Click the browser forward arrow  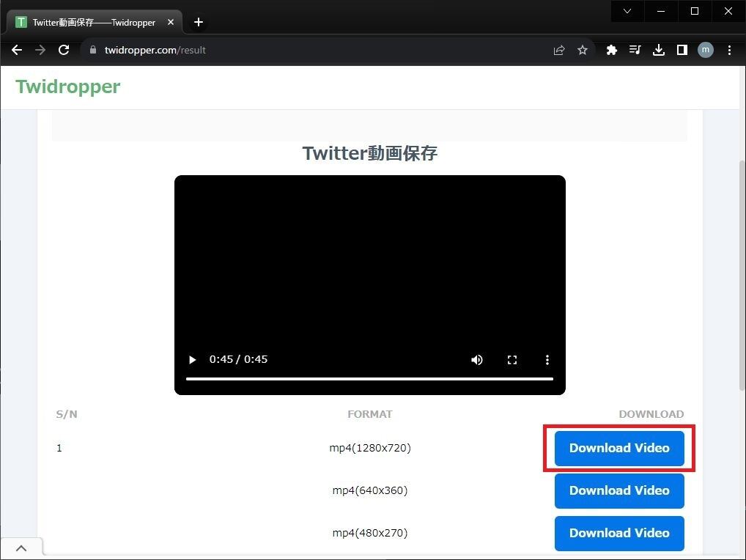[40, 50]
